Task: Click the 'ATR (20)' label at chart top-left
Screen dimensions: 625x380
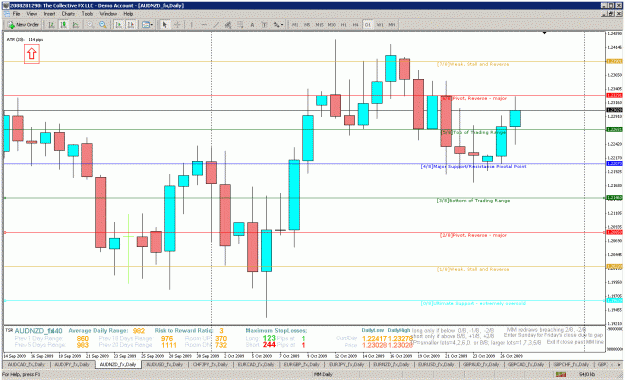Action: click(16, 39)
